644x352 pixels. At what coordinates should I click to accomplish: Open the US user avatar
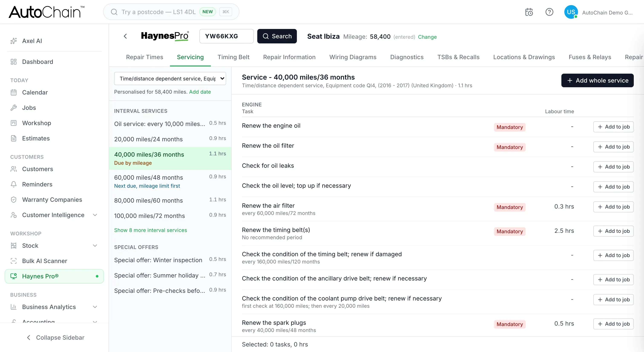tap(571, 12)
